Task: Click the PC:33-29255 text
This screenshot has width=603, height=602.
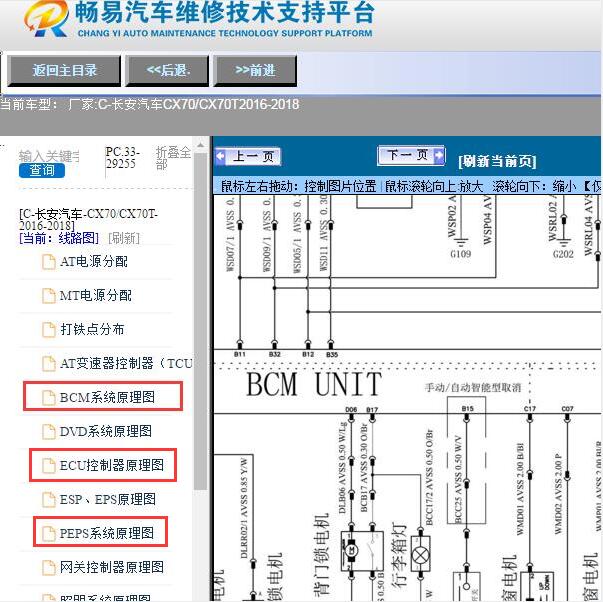Action: [x=123, y=158]
